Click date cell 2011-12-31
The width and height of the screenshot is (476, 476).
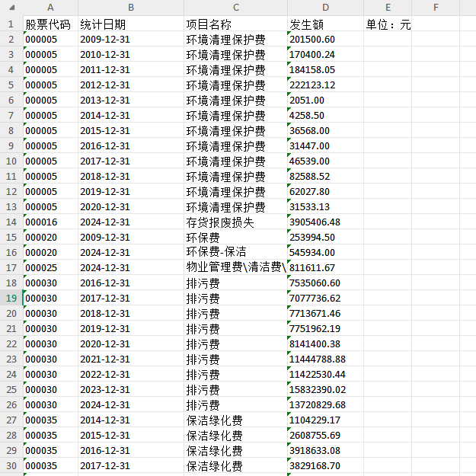[131, 69]
